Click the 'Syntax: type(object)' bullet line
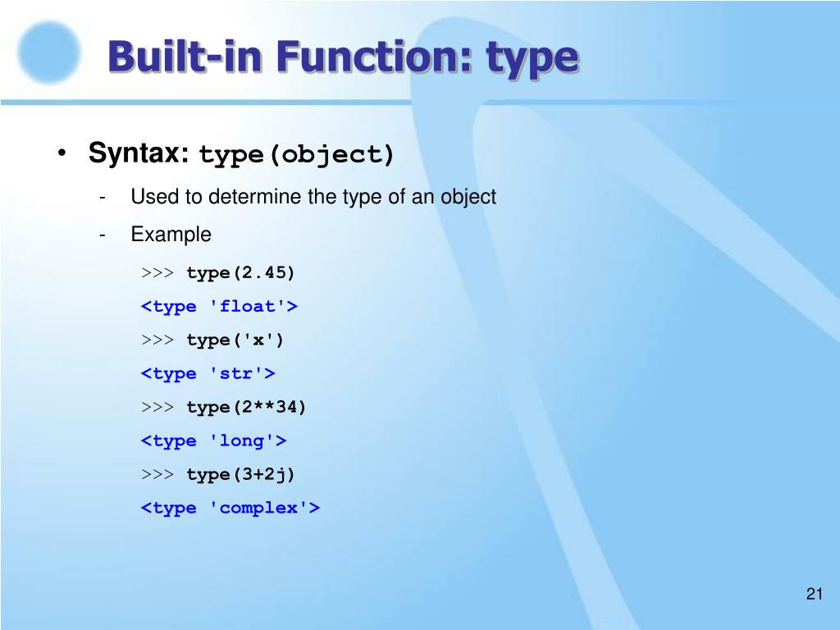Viewport: 840px width, 630px height. (241, 153)
